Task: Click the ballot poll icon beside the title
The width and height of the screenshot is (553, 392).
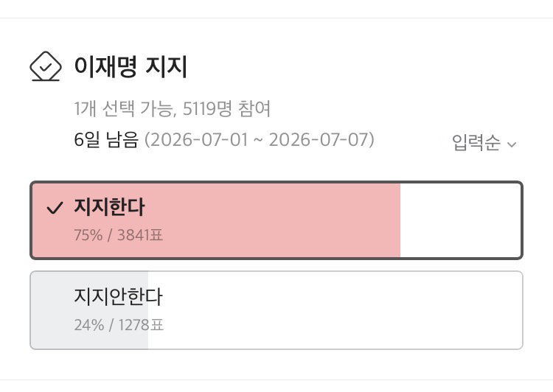Action: [x=46, y=66]
